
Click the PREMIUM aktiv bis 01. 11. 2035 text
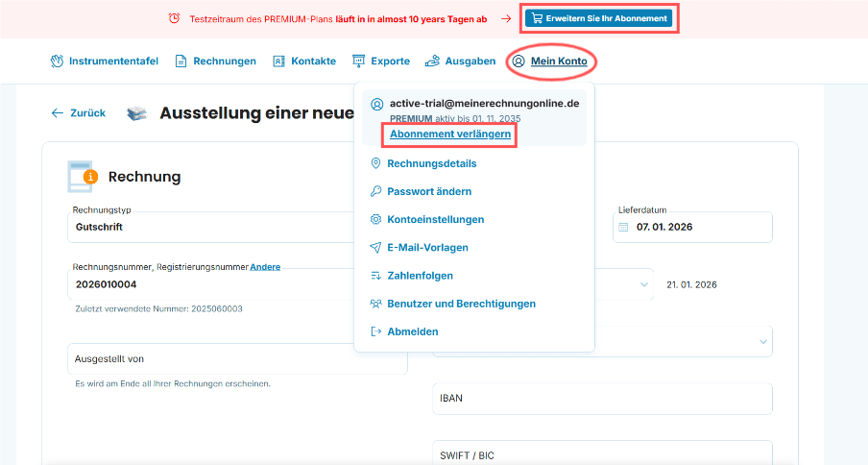[x=455, y=118]
